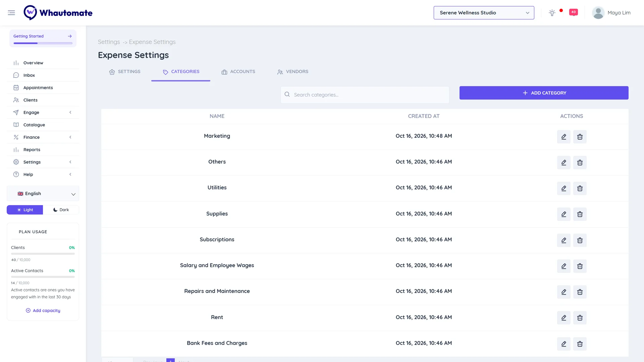Switch to Light theme

click(x=25, y=210)
